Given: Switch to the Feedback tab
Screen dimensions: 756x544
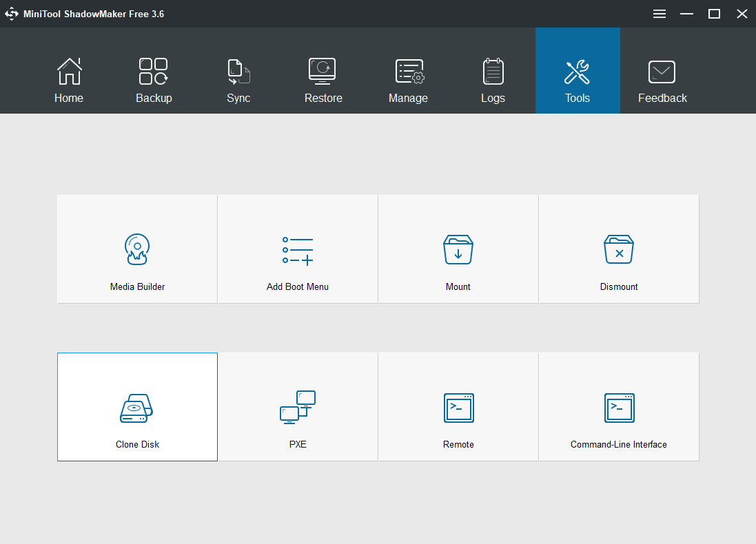Looking at the screenshot, I should 662,71.
